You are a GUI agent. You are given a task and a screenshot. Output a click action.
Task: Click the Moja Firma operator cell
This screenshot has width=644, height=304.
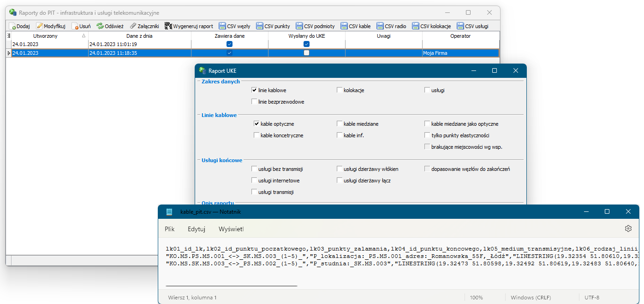[x=460, y=53]
